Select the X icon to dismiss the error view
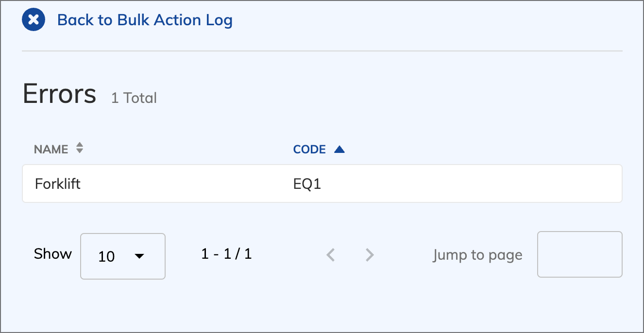644x333 pixels. coord(33,20)
